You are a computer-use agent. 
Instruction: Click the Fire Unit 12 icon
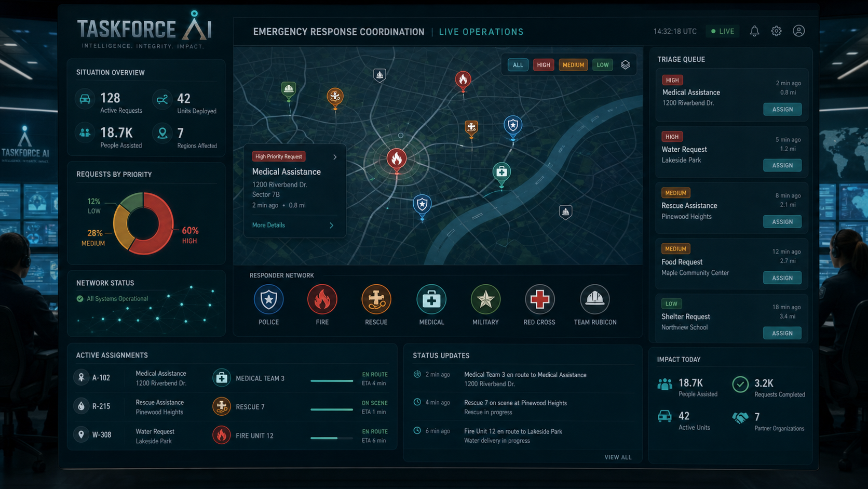222,435
